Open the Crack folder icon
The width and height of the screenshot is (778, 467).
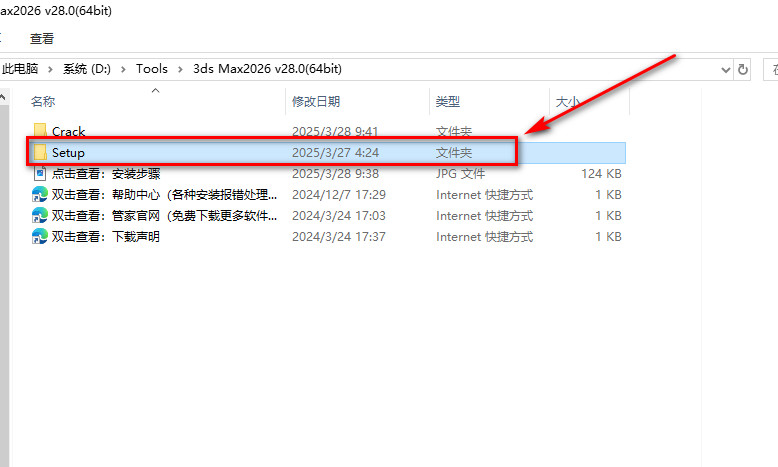pyautogui.click(x=40, y=131)
